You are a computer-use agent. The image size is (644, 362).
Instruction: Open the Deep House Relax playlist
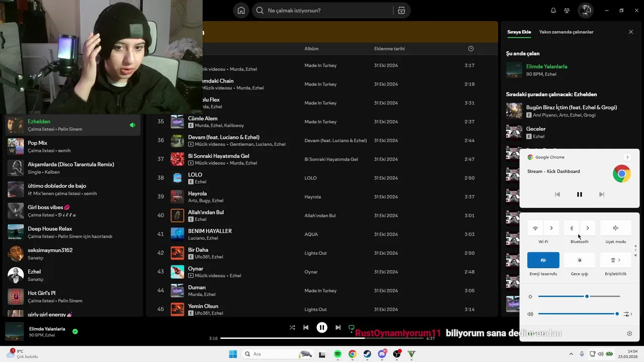pyautogui.click(x=73, y=232)
